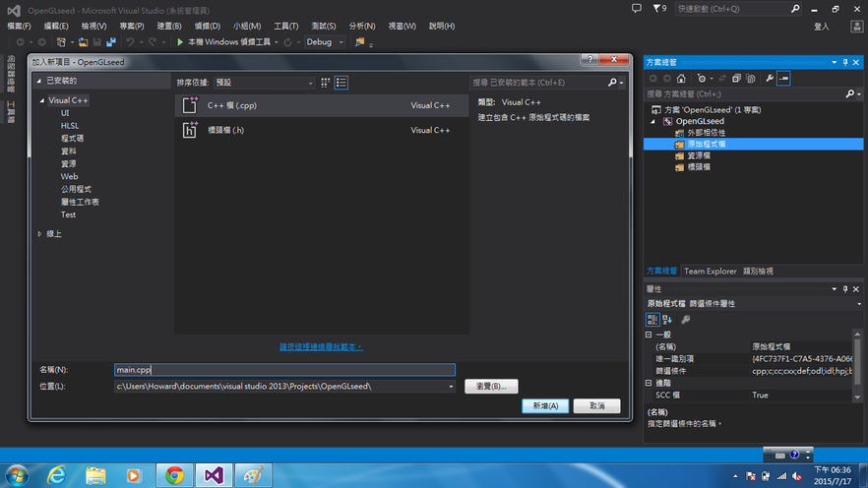Open the 建置(B) Build menu
Screen dimensions: 868x488
pyautogui.click(x=169, y=26)
